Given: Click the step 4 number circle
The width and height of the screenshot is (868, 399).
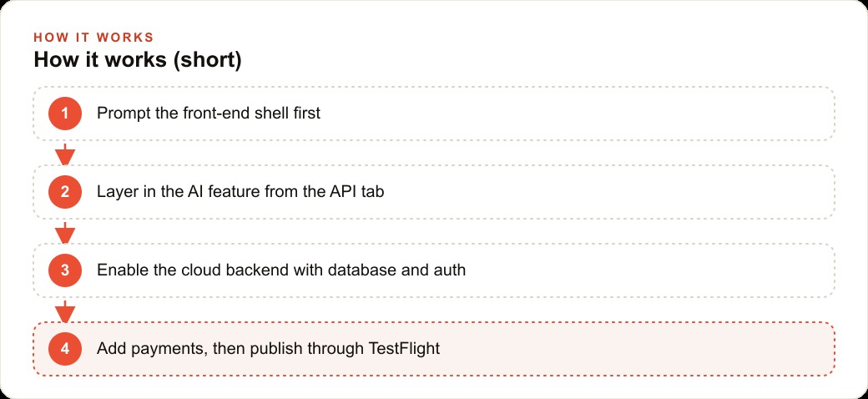Looking at the screenshot, I should coord(65,349).
